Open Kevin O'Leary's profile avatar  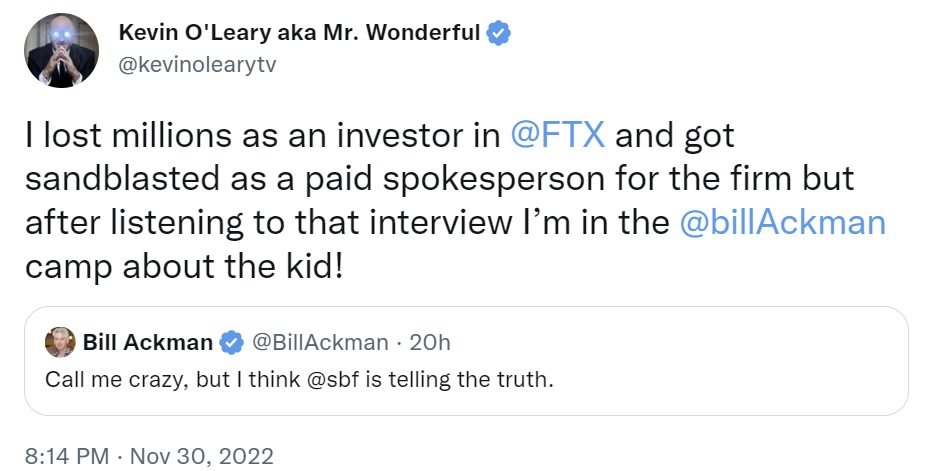click(62, 49)
